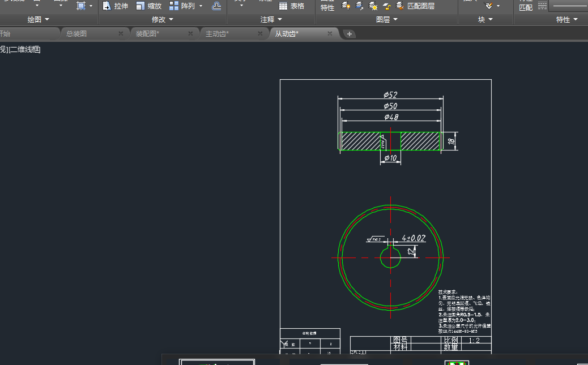
Task: Click the 二维线框 visual style label
Action: tap(25, 50)
